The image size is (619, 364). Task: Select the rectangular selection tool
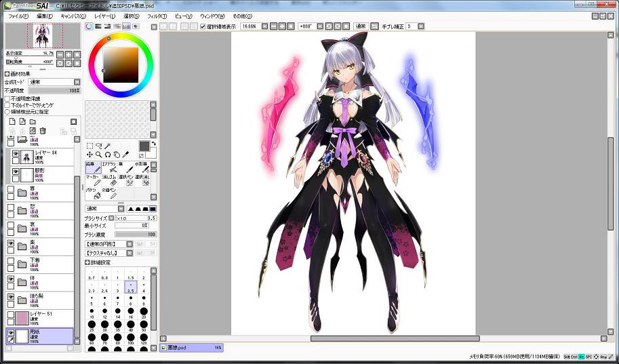tap(90, 146)
